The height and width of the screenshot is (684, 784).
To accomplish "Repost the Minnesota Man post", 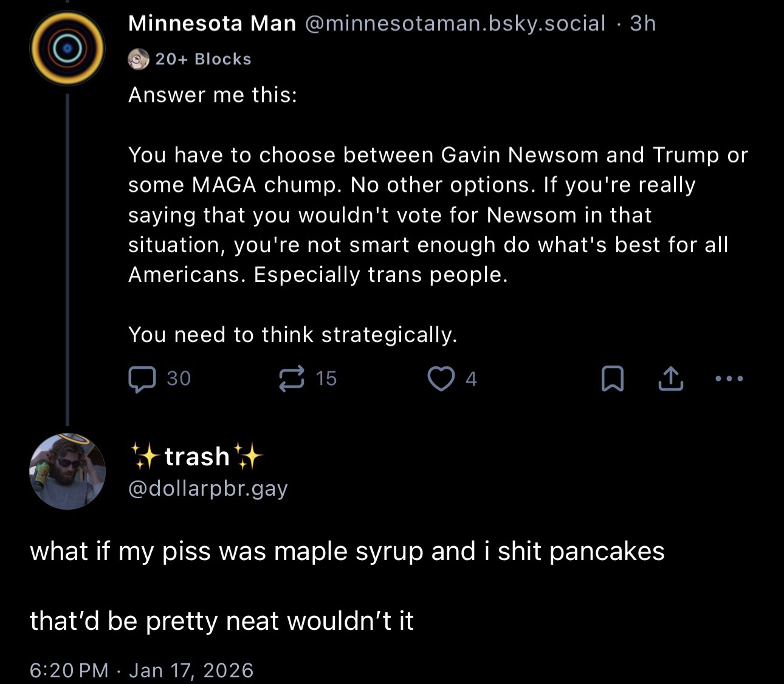I will (x=291, y=378).
